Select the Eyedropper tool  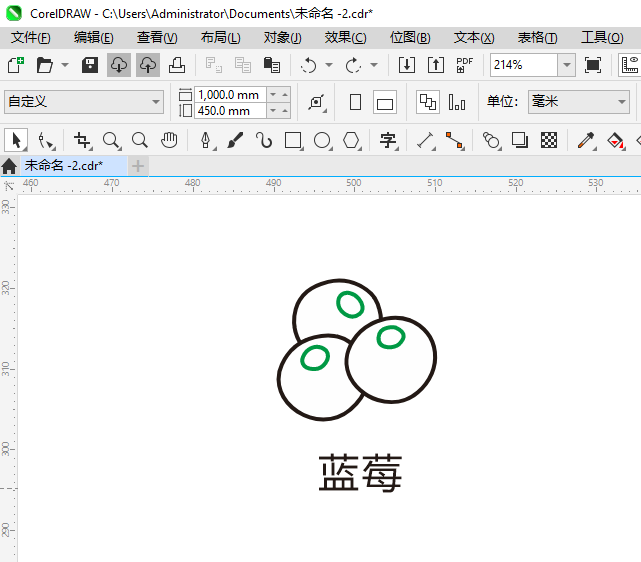(587, 140)
